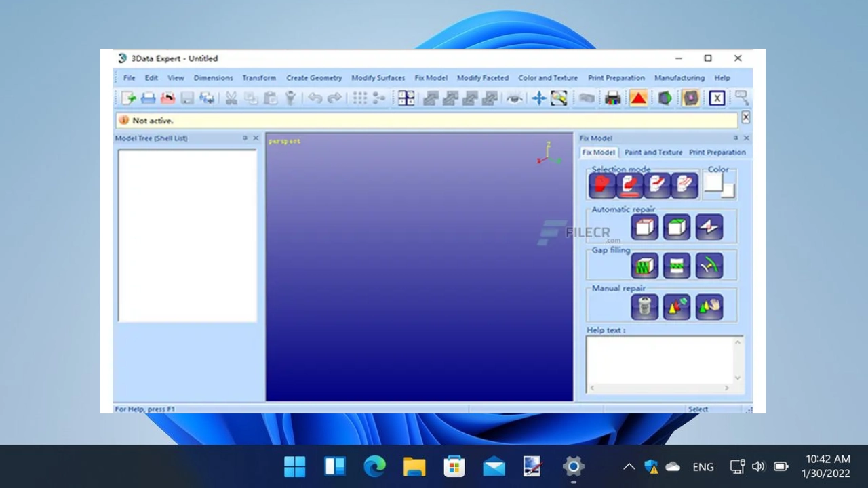Click the white cube Automatic repair icon
The width and height of the screenshot is (868, 488).
(645, 227)
